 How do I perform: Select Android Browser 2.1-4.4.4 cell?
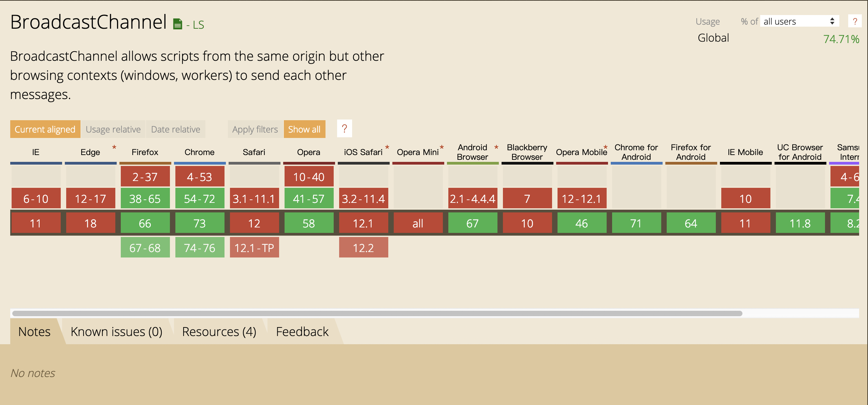(473, 198)
